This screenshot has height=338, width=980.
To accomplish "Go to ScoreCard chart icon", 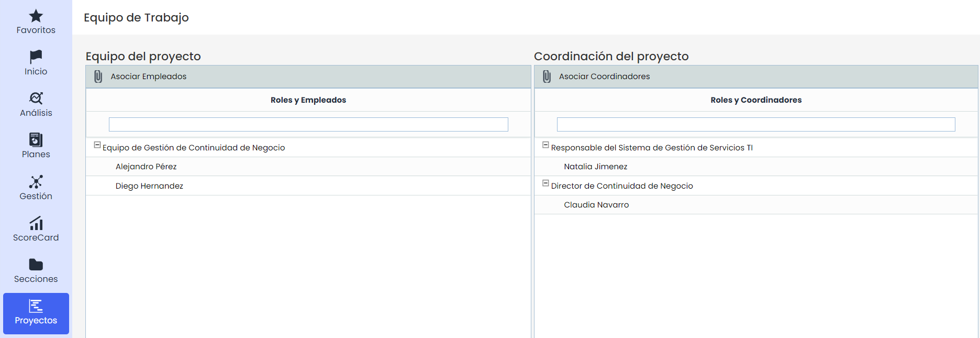I will coord(36,223).
